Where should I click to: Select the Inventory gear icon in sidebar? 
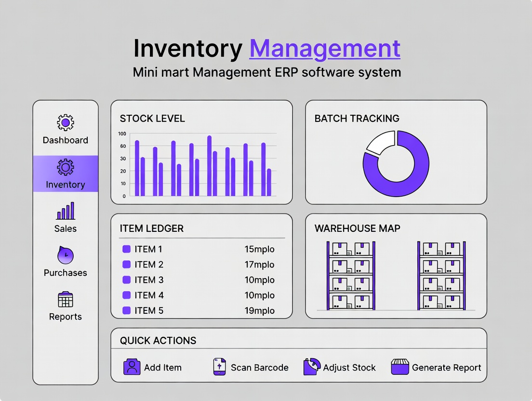point(65,167)
